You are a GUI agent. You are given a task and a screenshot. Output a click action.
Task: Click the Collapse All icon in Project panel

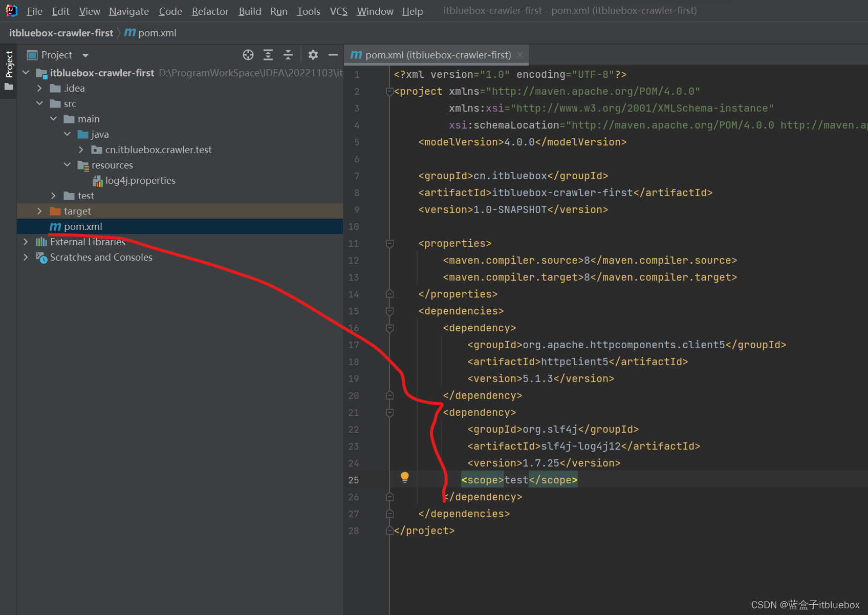(x=288, y=55)
